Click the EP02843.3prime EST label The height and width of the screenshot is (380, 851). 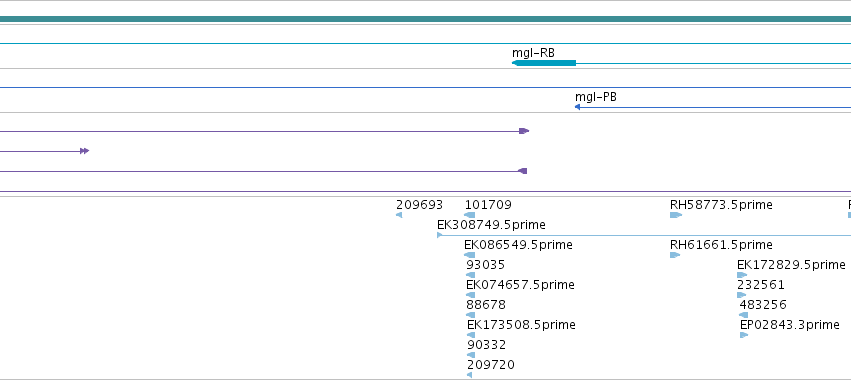pos(790,325)
